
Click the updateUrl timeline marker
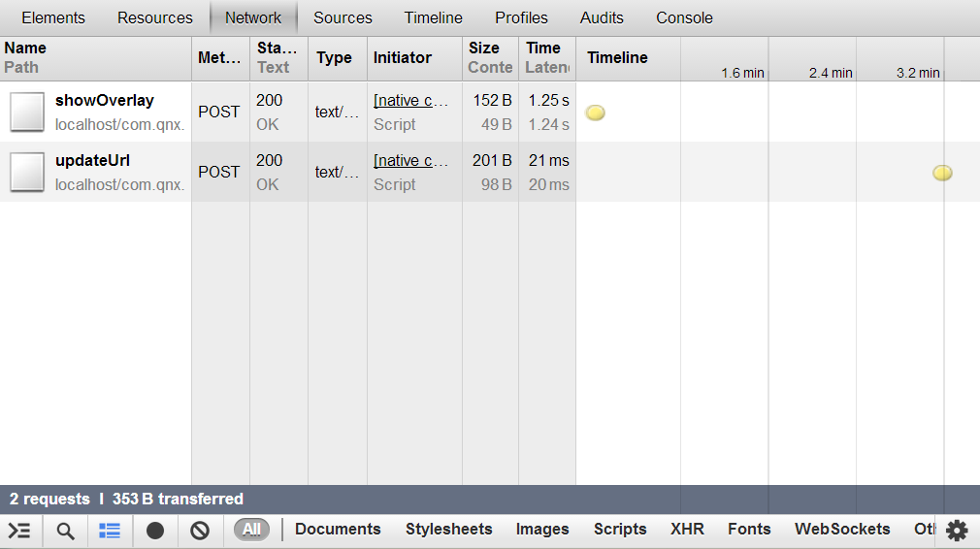942,173
